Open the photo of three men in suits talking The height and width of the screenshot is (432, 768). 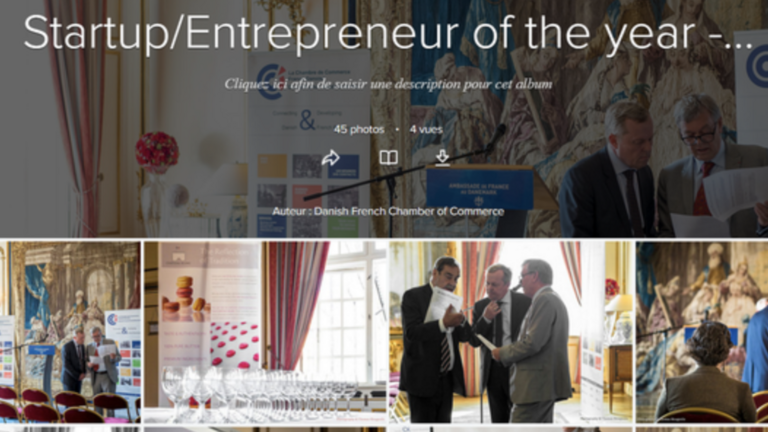(510, 332)
